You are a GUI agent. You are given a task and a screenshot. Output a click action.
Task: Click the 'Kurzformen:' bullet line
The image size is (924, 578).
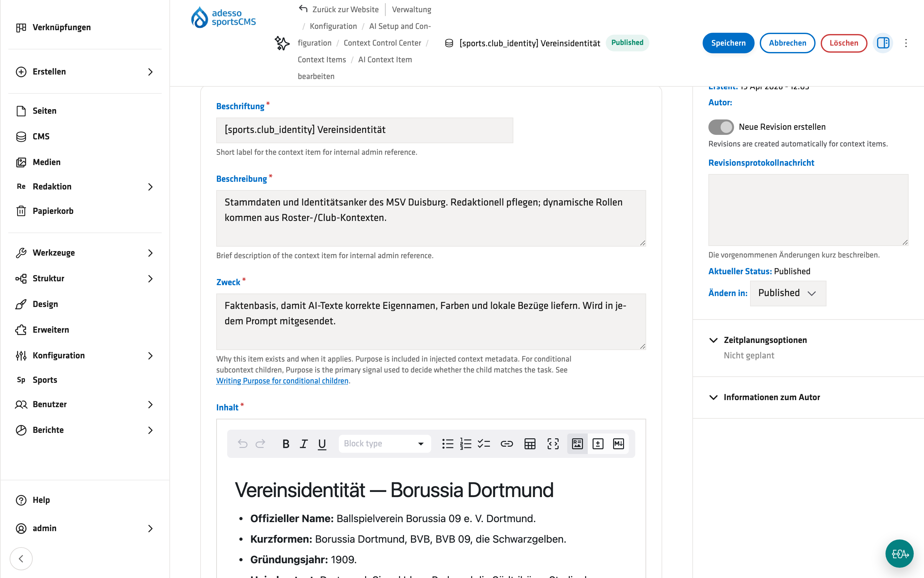point(408,539)
